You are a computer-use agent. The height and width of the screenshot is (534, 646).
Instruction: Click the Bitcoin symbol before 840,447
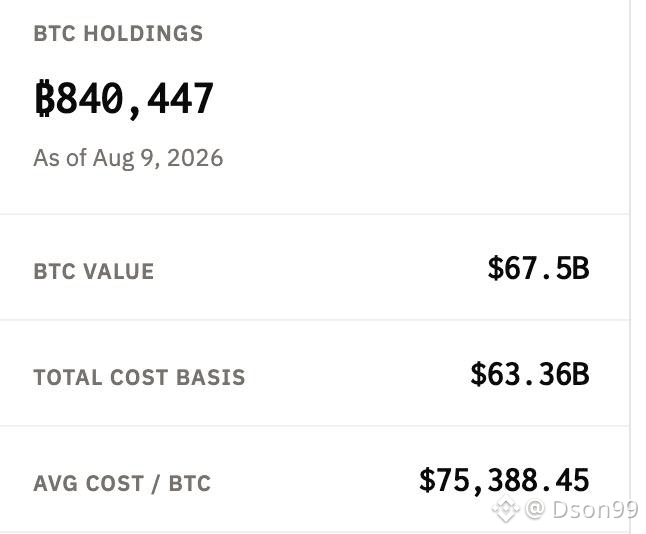[45, 98]
